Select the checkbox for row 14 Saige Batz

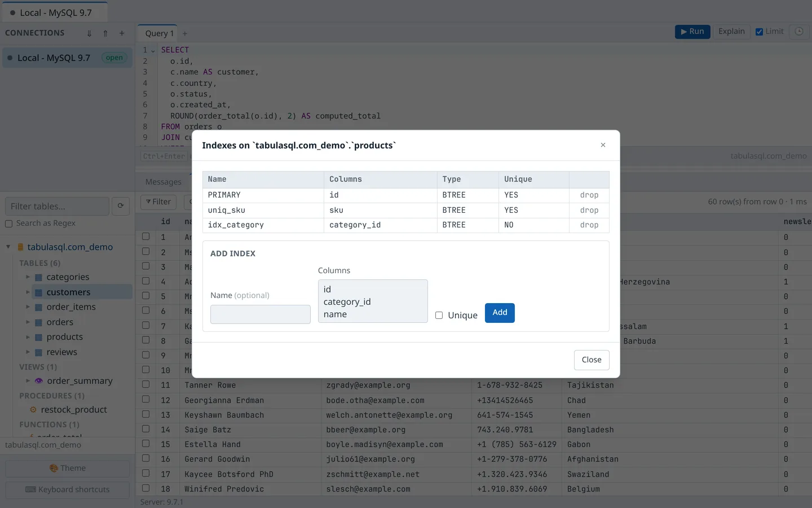pos(146,428)
